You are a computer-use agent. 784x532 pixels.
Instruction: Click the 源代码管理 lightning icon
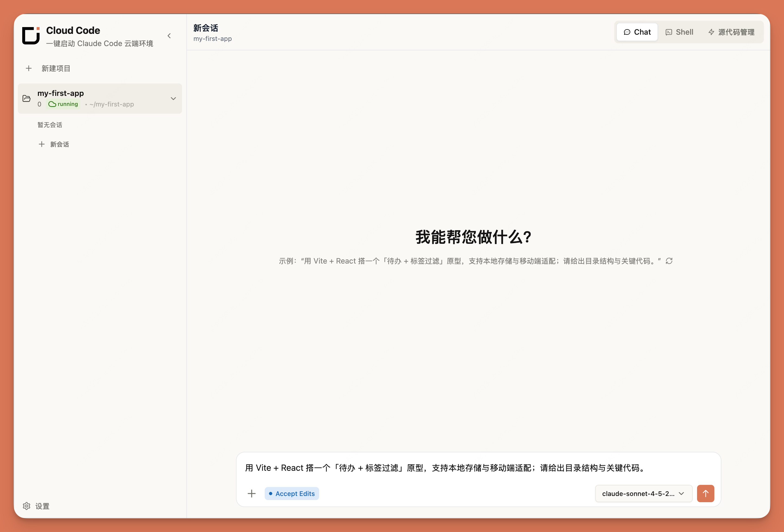(x=711, y=32)
